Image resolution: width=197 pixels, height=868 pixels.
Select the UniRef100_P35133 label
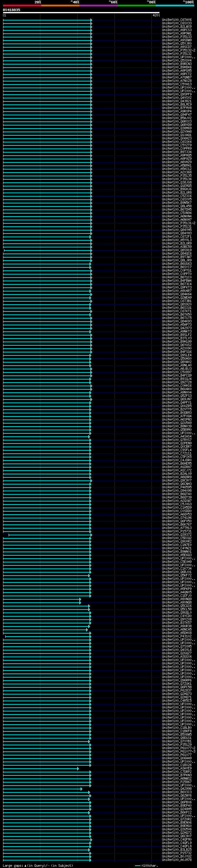177,37
